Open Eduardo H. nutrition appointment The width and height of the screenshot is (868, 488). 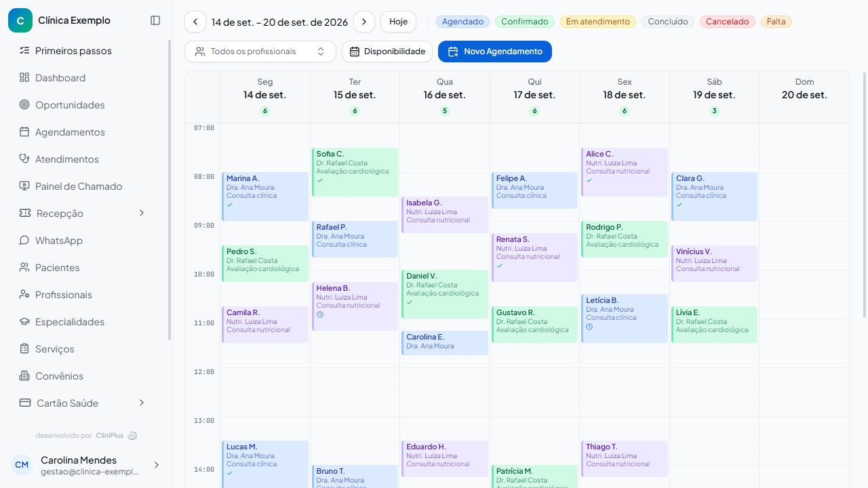coord(445,459)
